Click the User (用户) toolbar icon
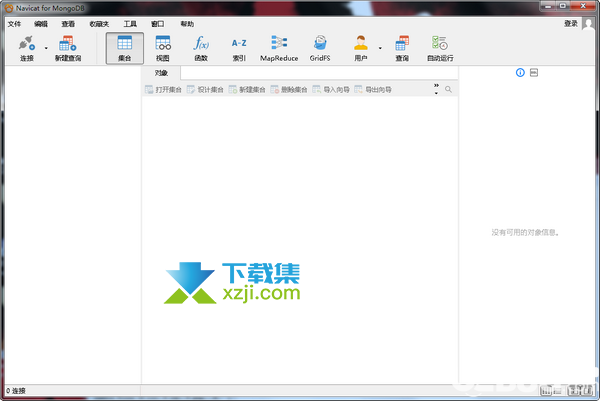 point(361,48)
